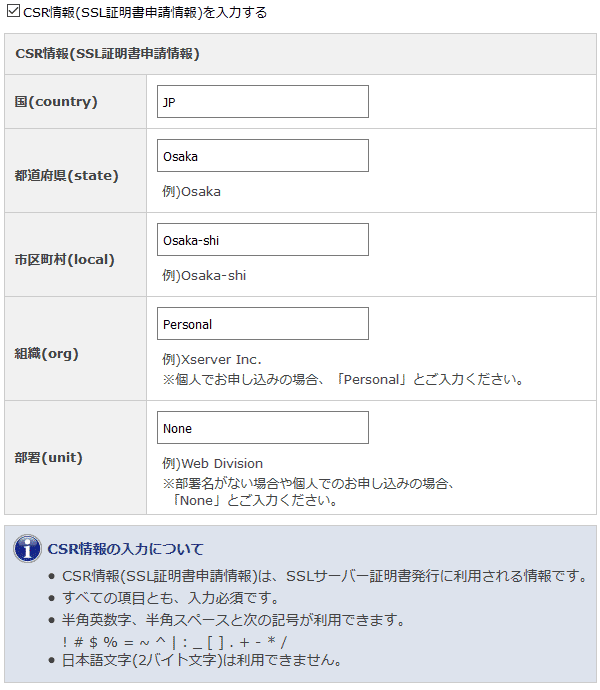Click the 国(country) row label

[x=56, y=102]
